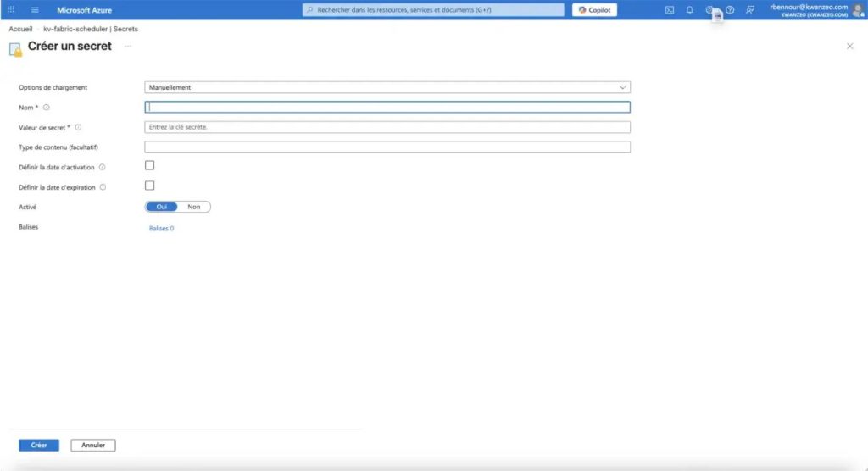
Task: Click the Options de chargement label
Action: tap(53, 87)
